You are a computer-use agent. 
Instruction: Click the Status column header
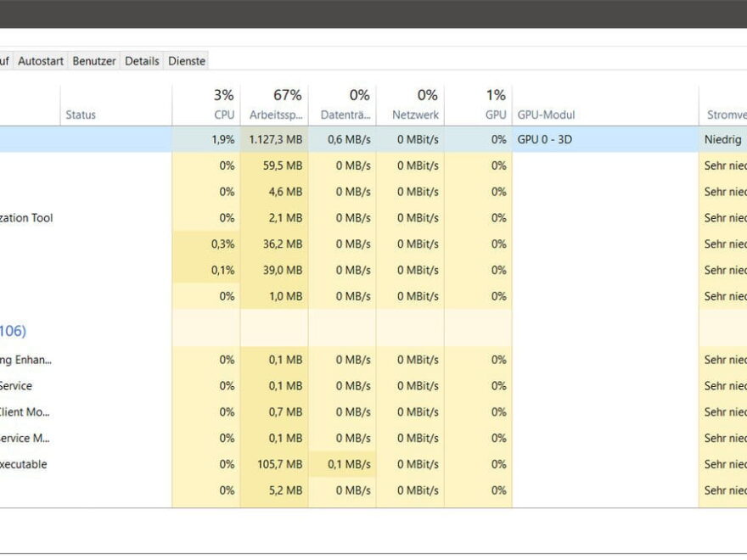click(115, 104)
